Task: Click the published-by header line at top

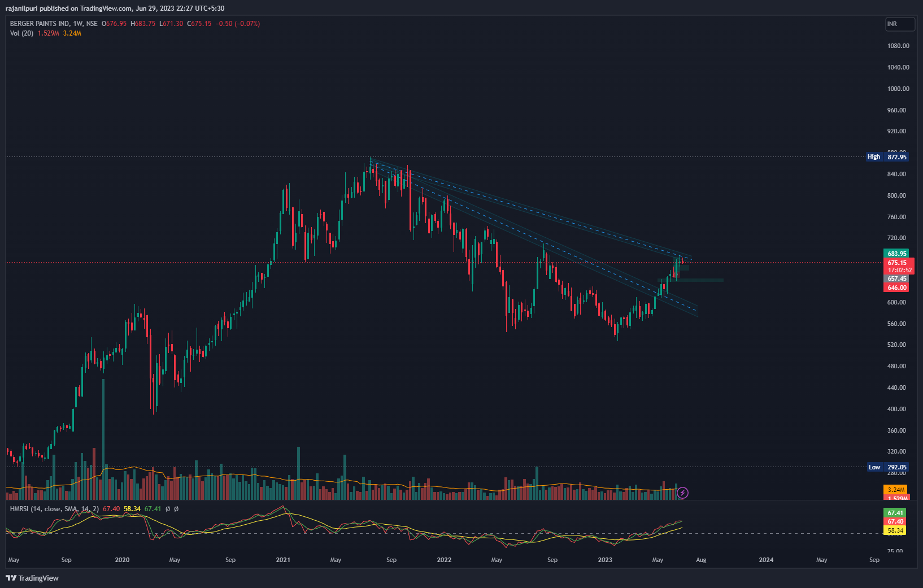Action: pyautogui.click(x=115, y=8)
